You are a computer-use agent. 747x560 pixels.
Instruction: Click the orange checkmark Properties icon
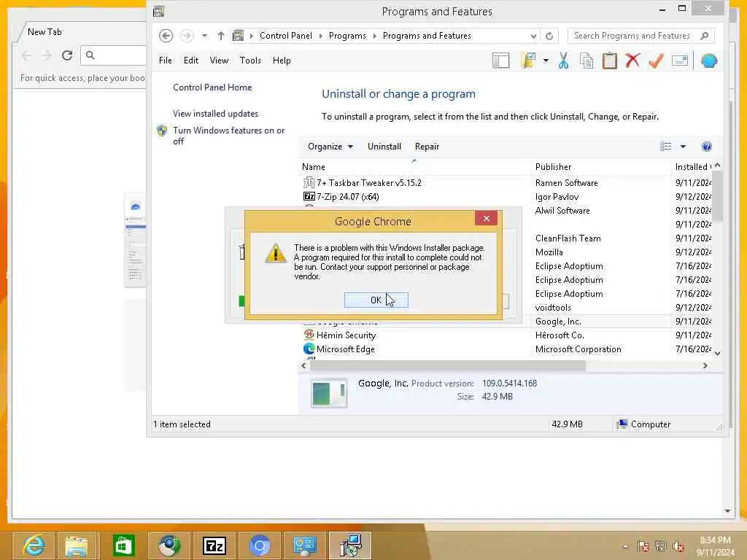coord(656,61)
